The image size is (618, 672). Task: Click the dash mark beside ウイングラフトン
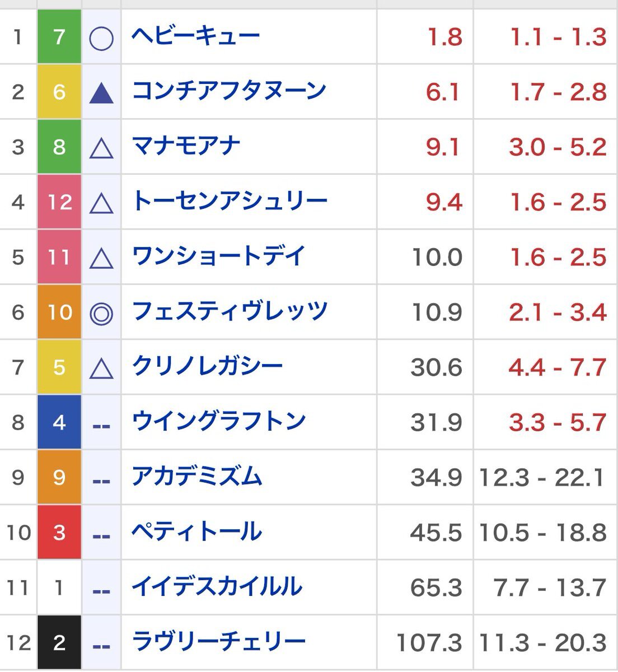pyautogui.click(x=101, y=425)
